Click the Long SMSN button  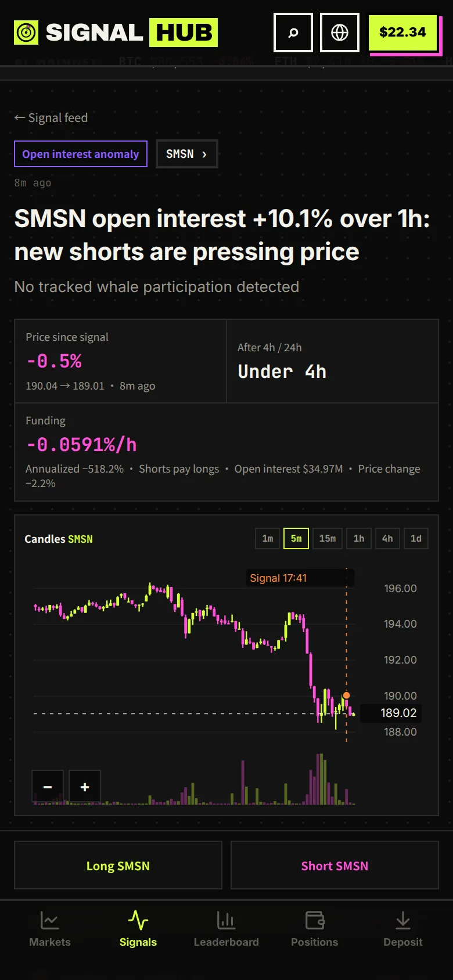(118, 865)
